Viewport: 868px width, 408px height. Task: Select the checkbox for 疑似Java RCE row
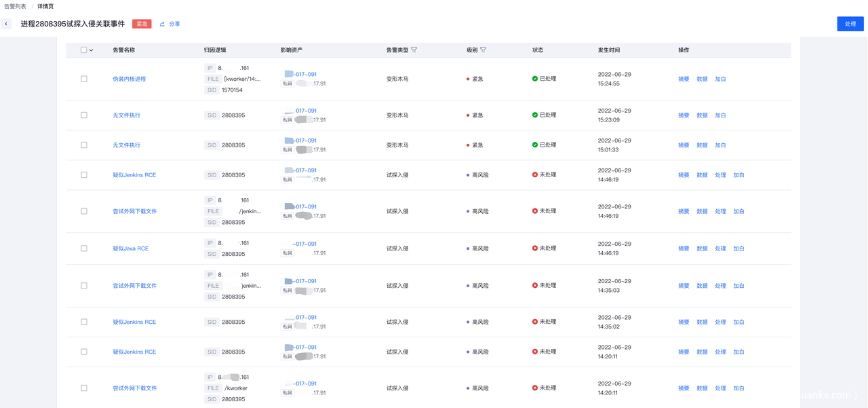coord(84,248)
